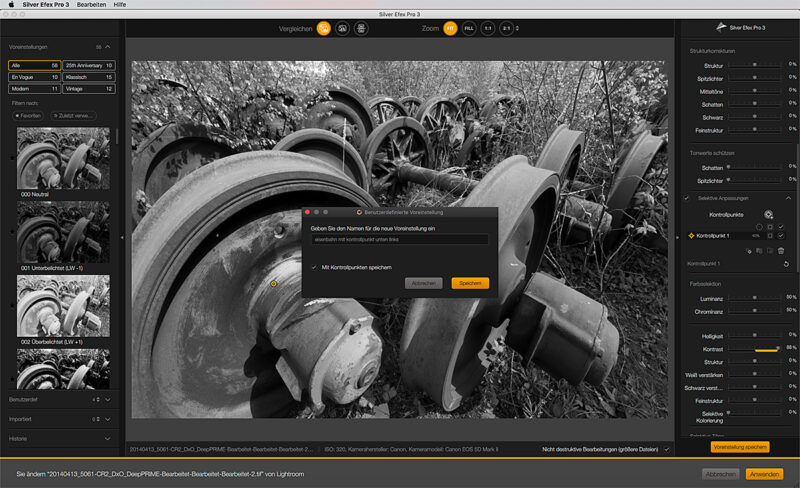
Task: Click the Anwenden button
Action: (764, 474)
